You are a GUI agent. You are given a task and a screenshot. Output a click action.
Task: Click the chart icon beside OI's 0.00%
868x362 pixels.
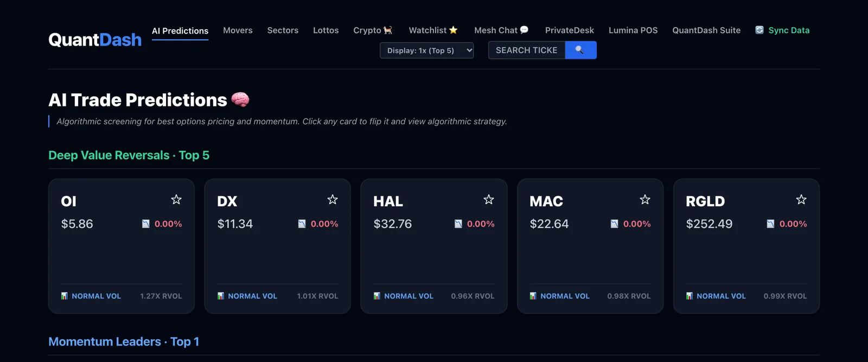pos(145,224)
